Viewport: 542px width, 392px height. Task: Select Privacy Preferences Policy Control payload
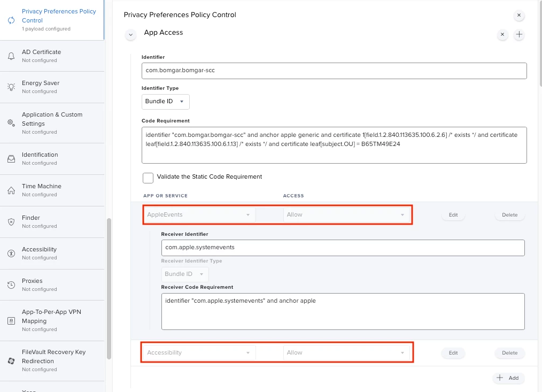52,20
